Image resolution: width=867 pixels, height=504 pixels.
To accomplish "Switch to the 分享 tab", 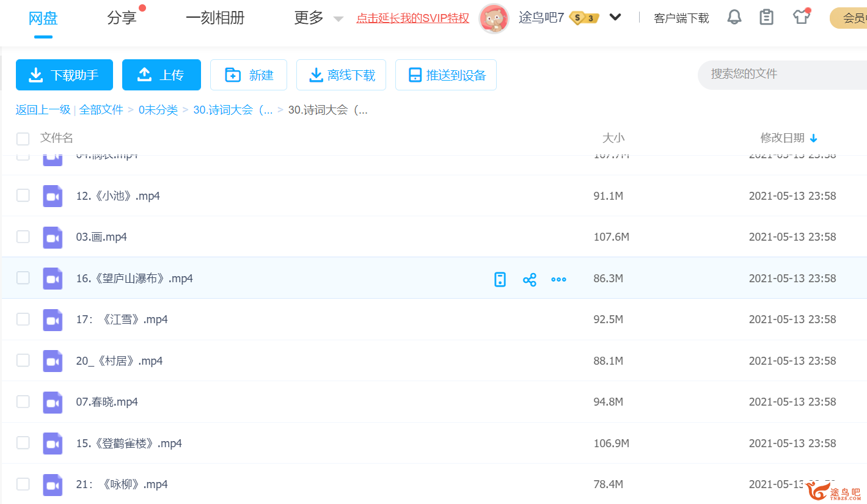I will (122, 18).
